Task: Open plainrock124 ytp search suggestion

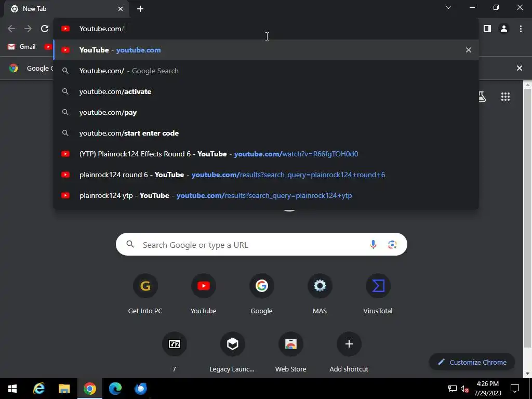Action: pyautogui.click(x=266, y=195)
